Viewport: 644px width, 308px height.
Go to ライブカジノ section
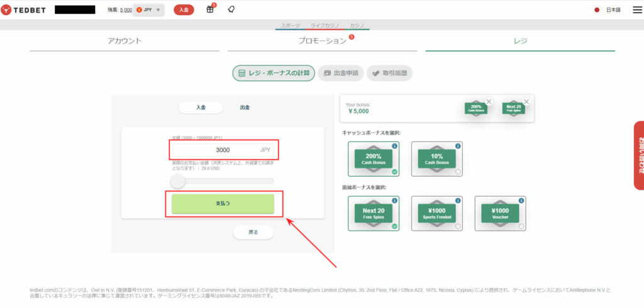325,26
